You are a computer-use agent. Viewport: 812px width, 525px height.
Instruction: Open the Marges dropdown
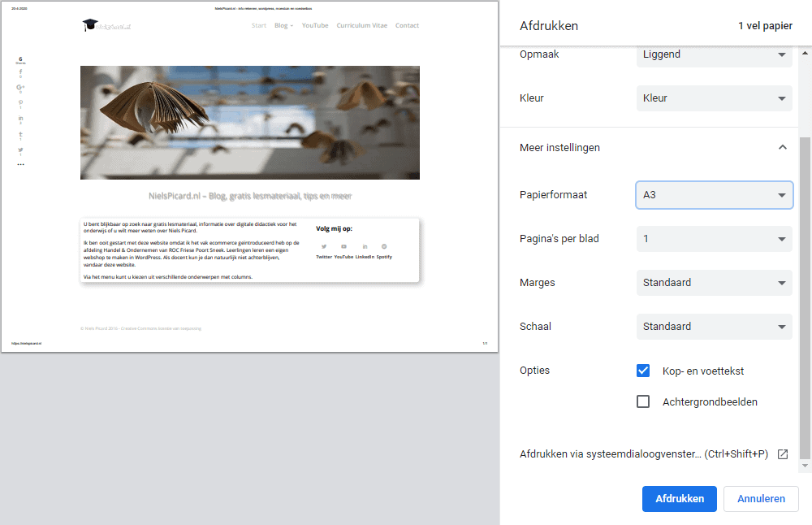tap(714, 282)
